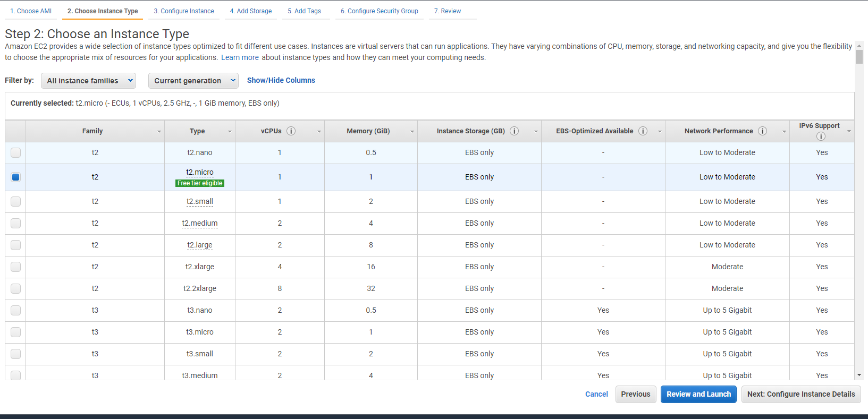The image size is (868, 419).
Task: Select the t3.small instance checkbox
Action: point(16,354)
